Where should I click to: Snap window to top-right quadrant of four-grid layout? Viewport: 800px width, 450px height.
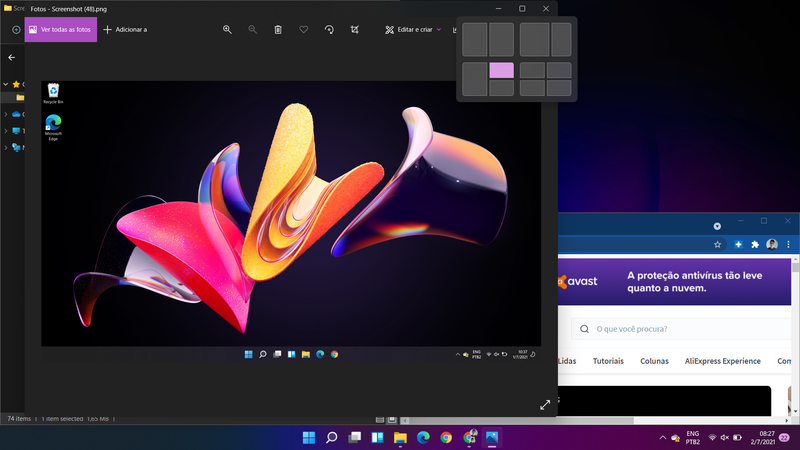pos(559,70)
